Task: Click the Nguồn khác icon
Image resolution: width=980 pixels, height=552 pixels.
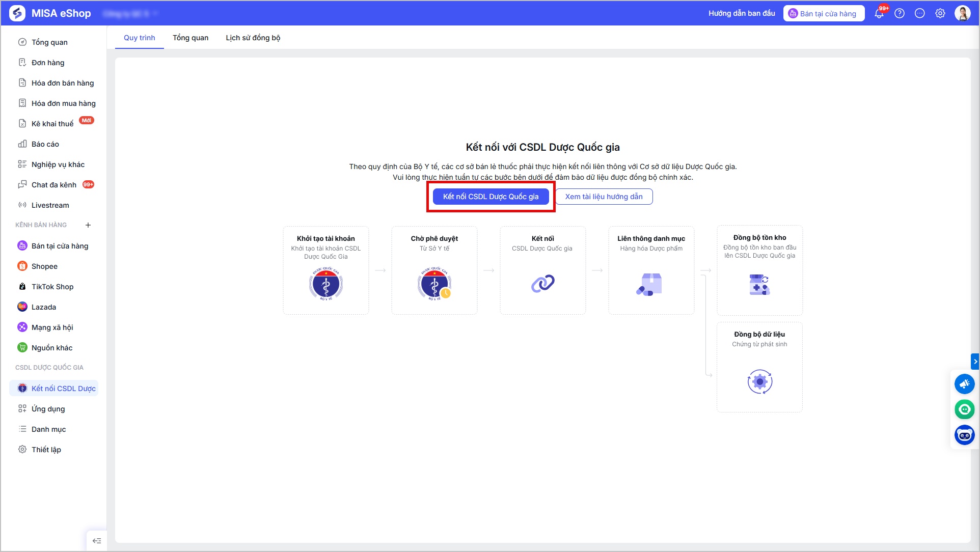Action: coord(22,348)
